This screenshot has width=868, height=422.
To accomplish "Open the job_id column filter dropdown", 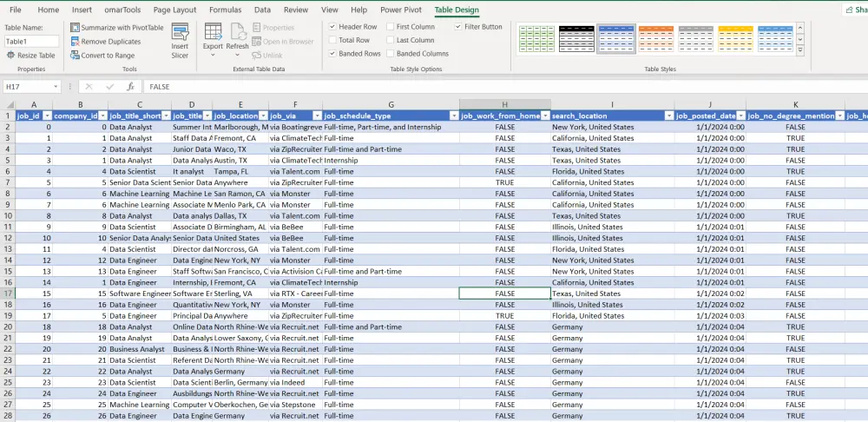I will pyautogui.click(x=47, y=115).
